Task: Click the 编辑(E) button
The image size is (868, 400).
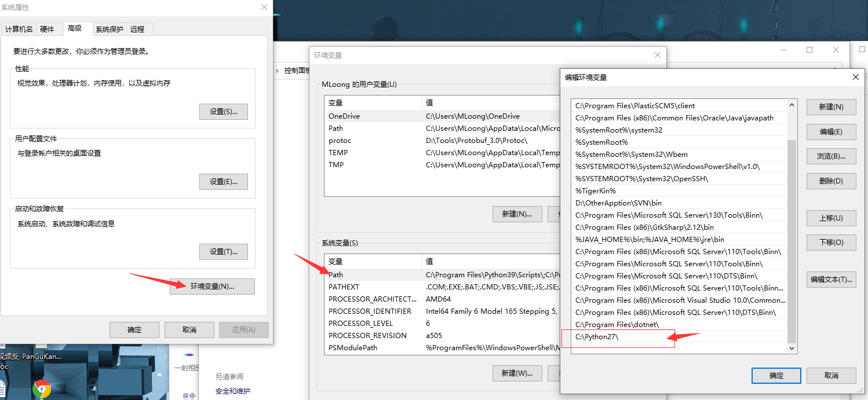Action: (x=831, y=131)
